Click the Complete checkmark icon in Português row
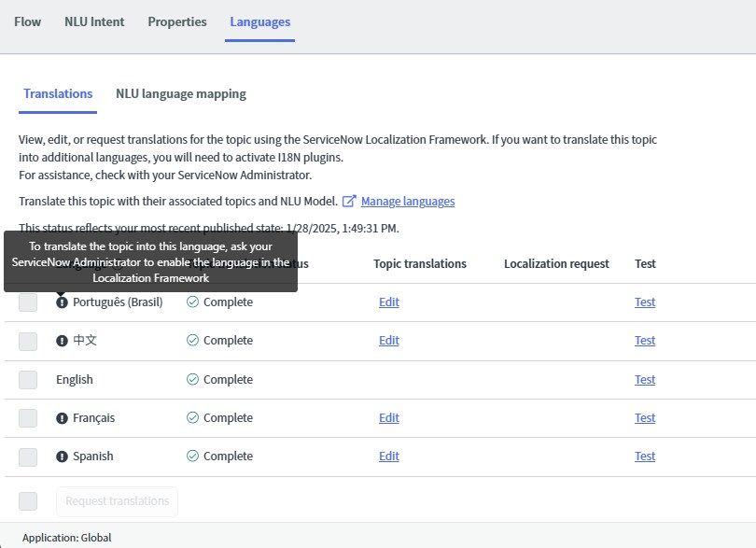This screenshot has height=548, width=756. (x=192, y=302)
